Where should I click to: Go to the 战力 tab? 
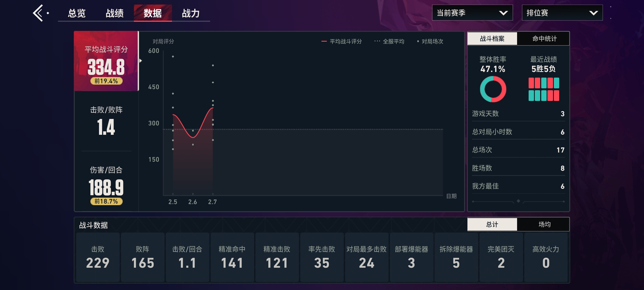click(x=191, y=13)
